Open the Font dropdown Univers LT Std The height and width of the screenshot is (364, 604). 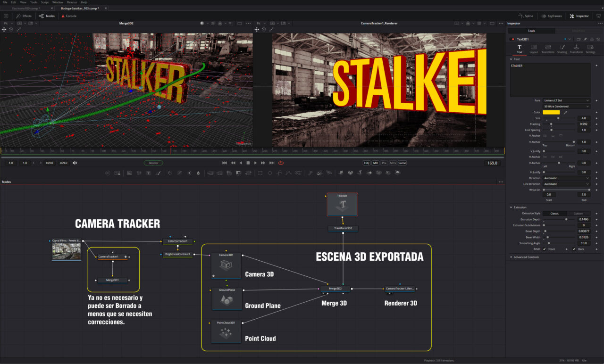click(x=566, y=100)
